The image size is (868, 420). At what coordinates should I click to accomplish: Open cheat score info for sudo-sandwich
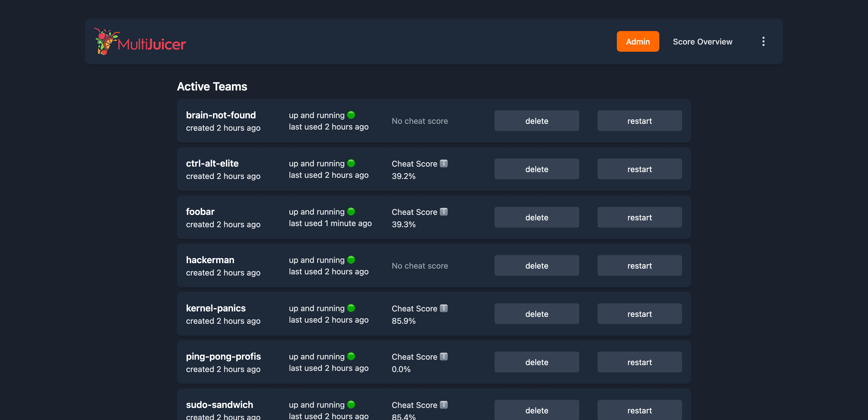tap(444, 405)
